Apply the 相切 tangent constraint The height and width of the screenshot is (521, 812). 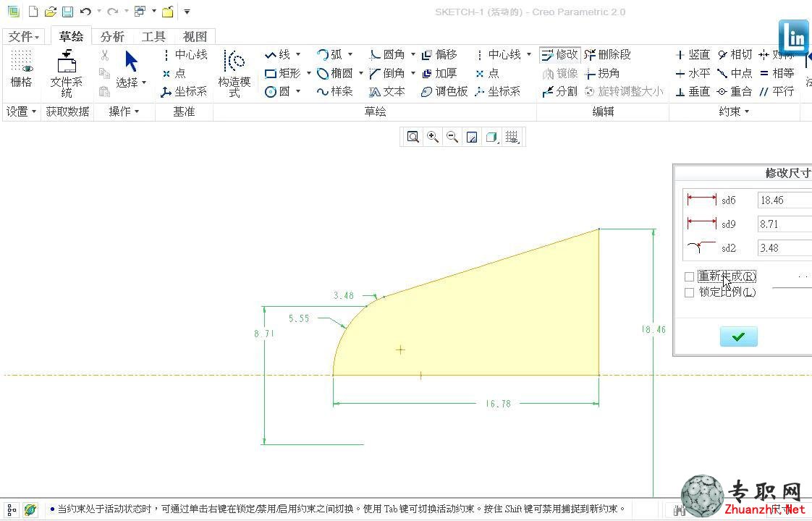[x=735, y=54]
